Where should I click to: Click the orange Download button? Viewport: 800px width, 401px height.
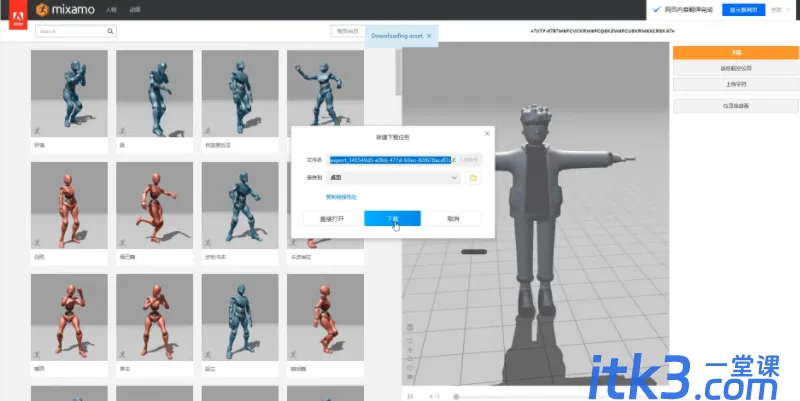click(736, 53)
